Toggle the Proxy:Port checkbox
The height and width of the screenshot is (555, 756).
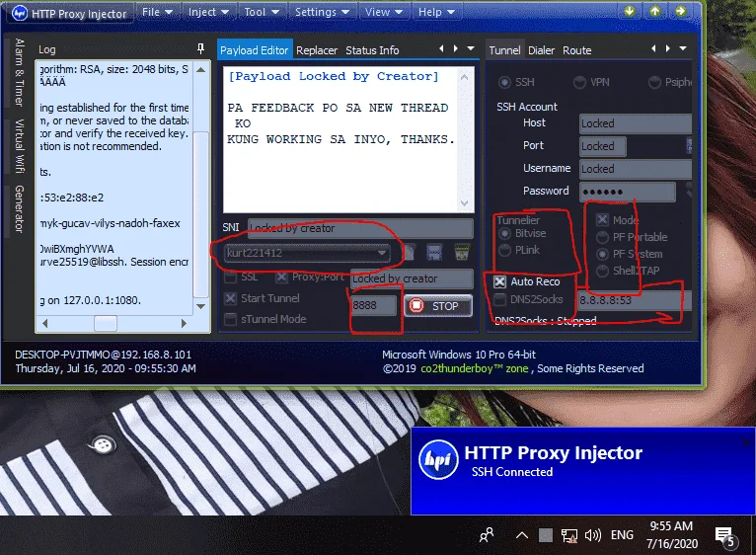click(281, 277)
